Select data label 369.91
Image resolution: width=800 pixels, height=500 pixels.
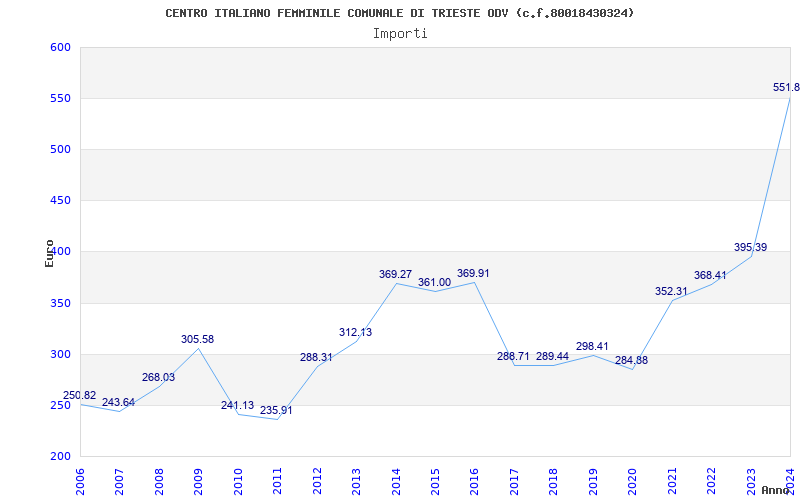473,273
